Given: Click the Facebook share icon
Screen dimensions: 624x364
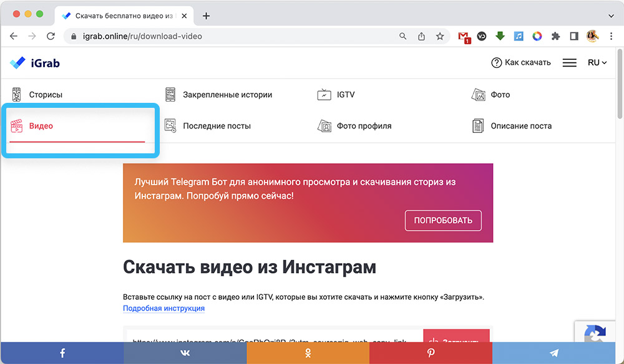Looking at the screenshot, I should click(62, 353).
